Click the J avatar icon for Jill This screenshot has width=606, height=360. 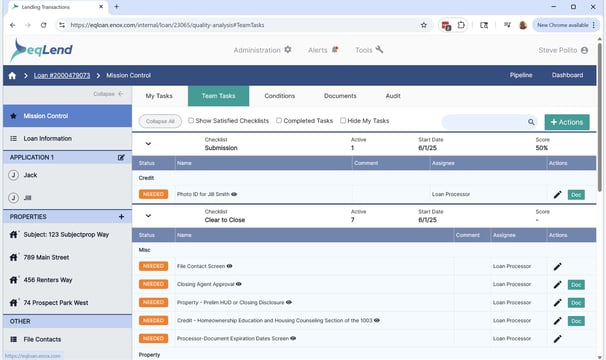[x=14, y=198]
